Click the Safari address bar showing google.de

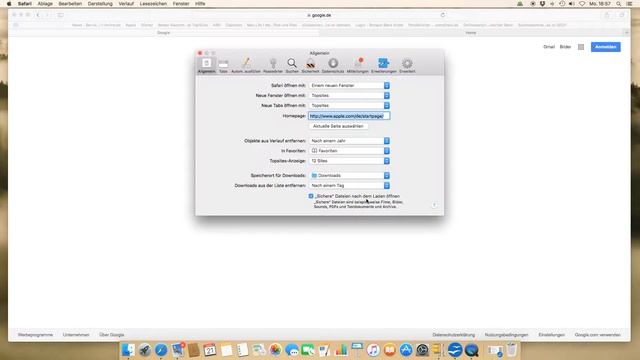[319, 15]
